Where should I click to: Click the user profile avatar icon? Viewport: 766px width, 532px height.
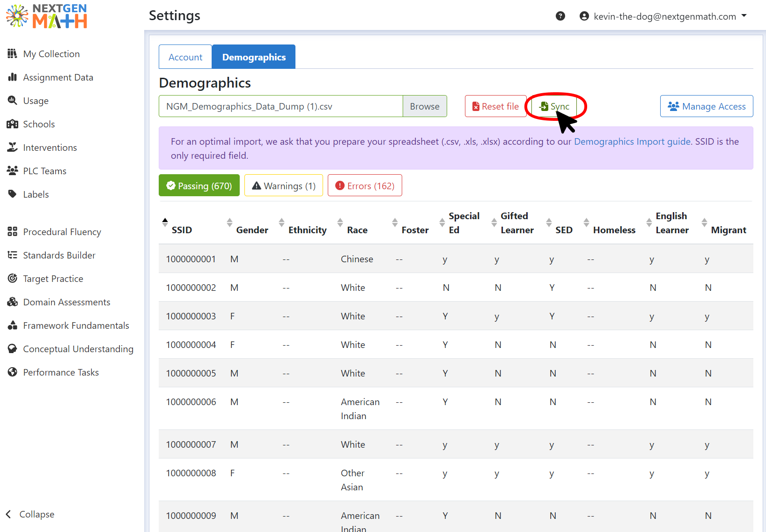584,16
